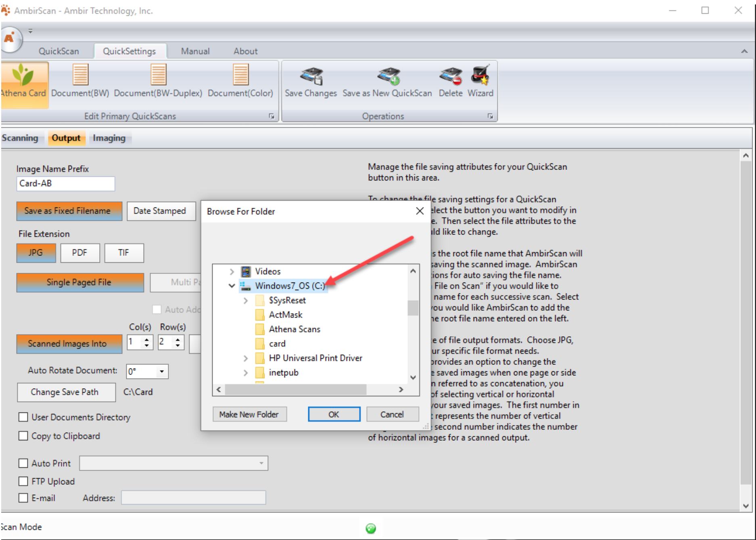Enable the FTP Upload checkbox
Image resolution: width=756 pixels, height=540 pixels.
click(23, 481)
